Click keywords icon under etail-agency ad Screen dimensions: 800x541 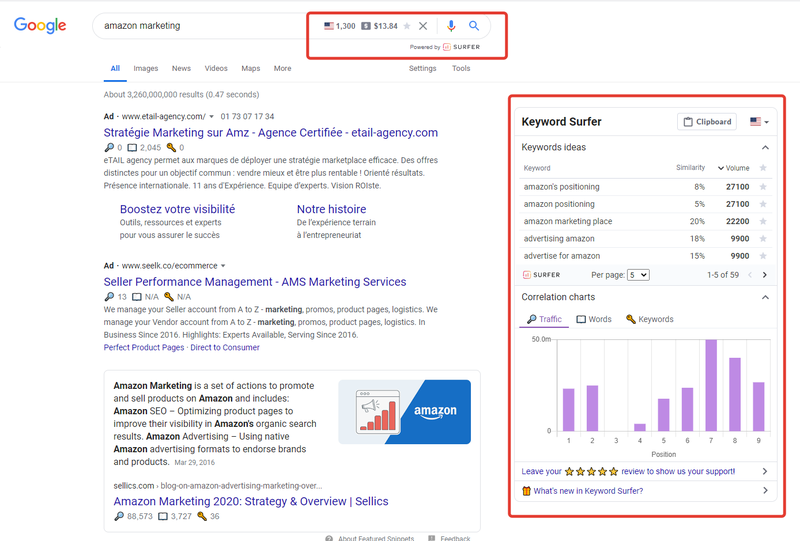tap(171, 147)
